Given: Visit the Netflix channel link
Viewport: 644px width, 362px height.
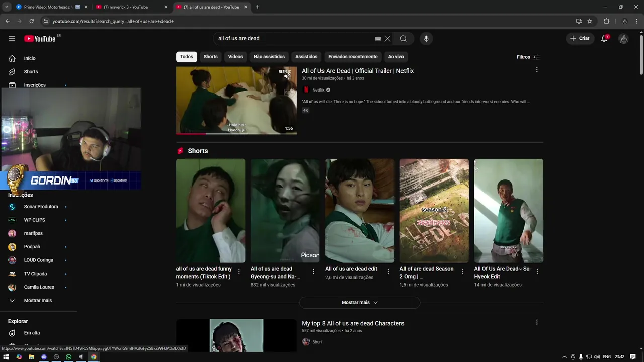Looking at the screenshot, I should [318, 90].
